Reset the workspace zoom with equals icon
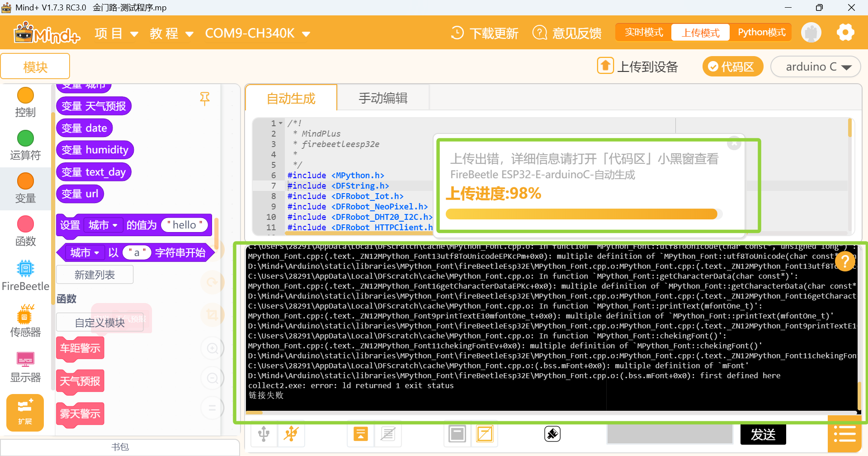The height and width of the screenshot is (456, 868). (212, 408)
